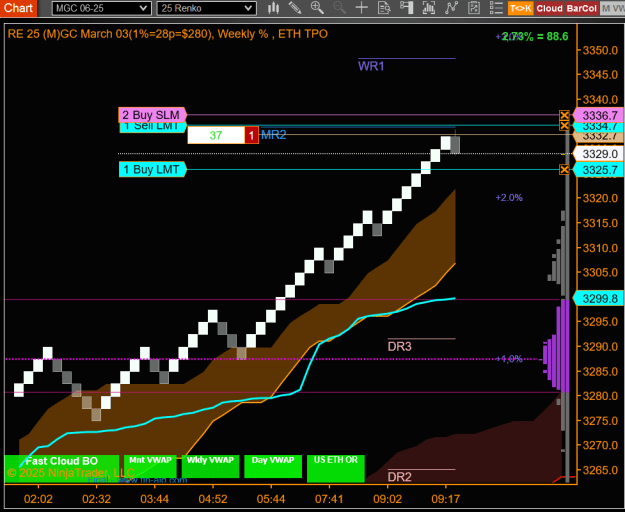Click the zoom in magnifier
Screen dimensions: 625x512
[x=317, y=8]
